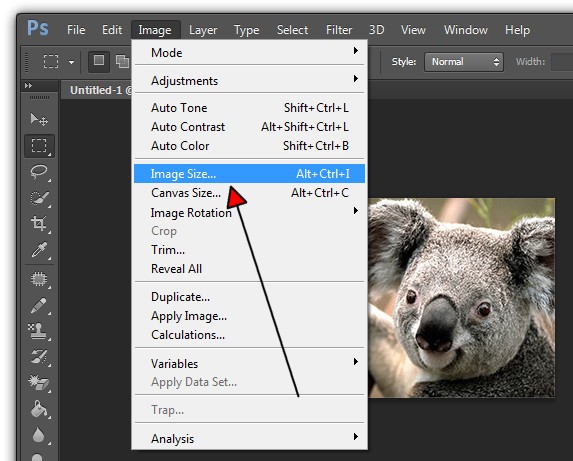Open the tool preset picker arrow
This screenshot has height=461, width=573.
[x=71, y=62]
